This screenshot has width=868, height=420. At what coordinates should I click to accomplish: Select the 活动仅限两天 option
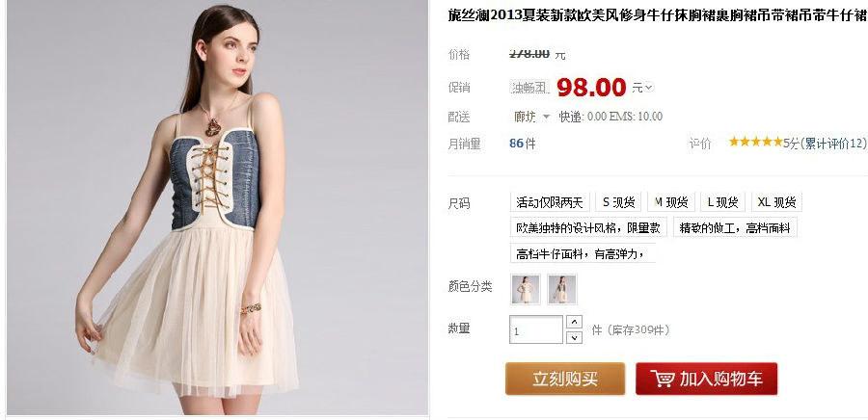point(550,202)
